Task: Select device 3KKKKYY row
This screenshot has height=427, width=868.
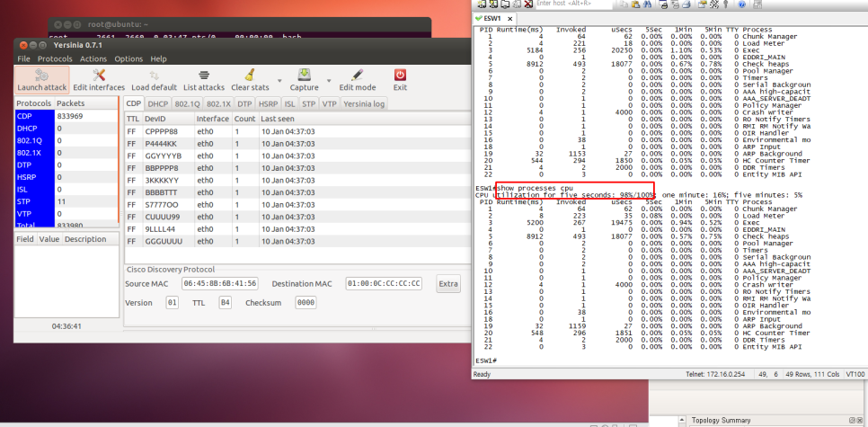Action: [x=297, y=180]
